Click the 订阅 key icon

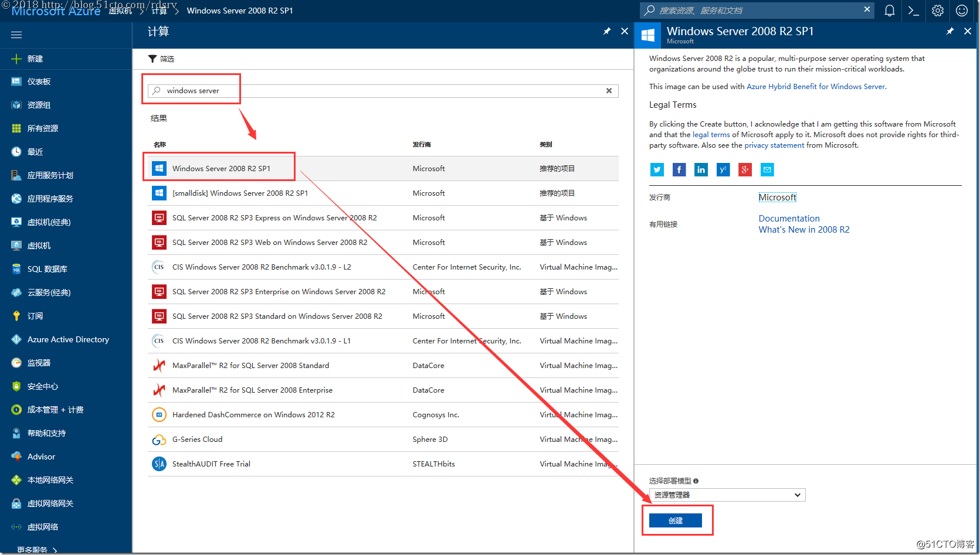pos(16,316)
